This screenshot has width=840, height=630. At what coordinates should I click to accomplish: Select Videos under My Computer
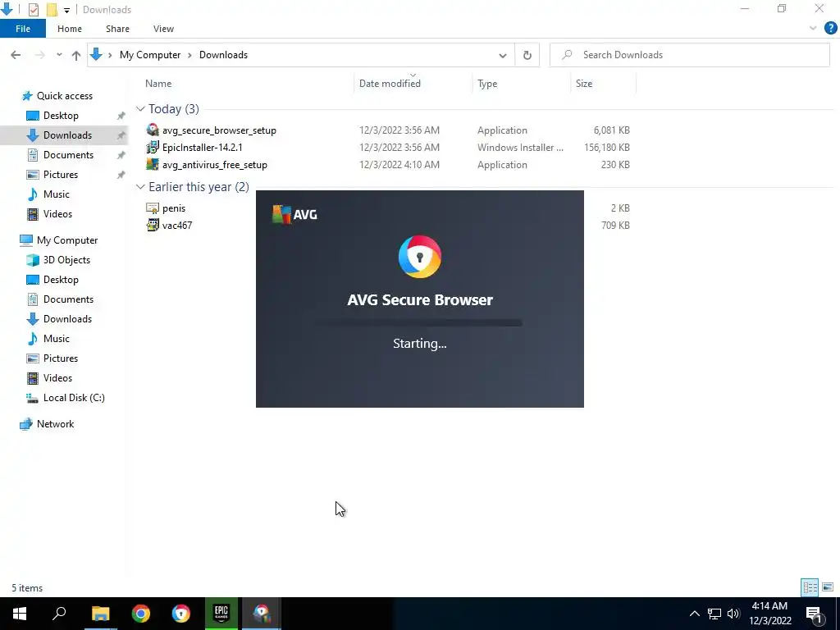click(57, 378)
